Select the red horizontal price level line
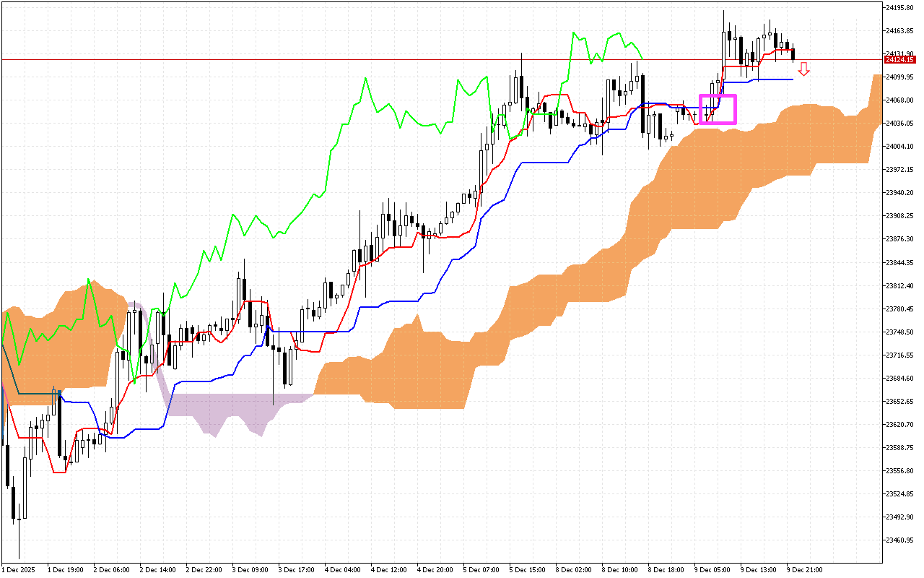The width and height of the screenshot is (924, 578). pos(433,59)
